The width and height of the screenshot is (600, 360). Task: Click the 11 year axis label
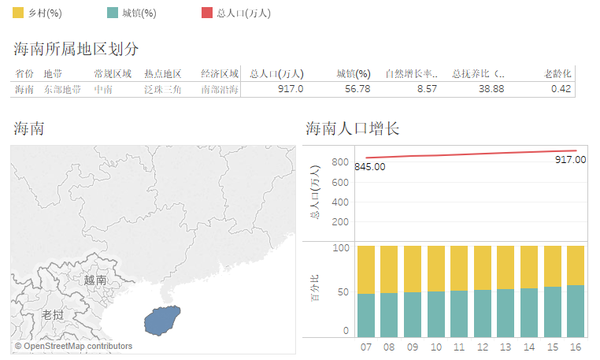pyautogui.click(x=459, y=347)
